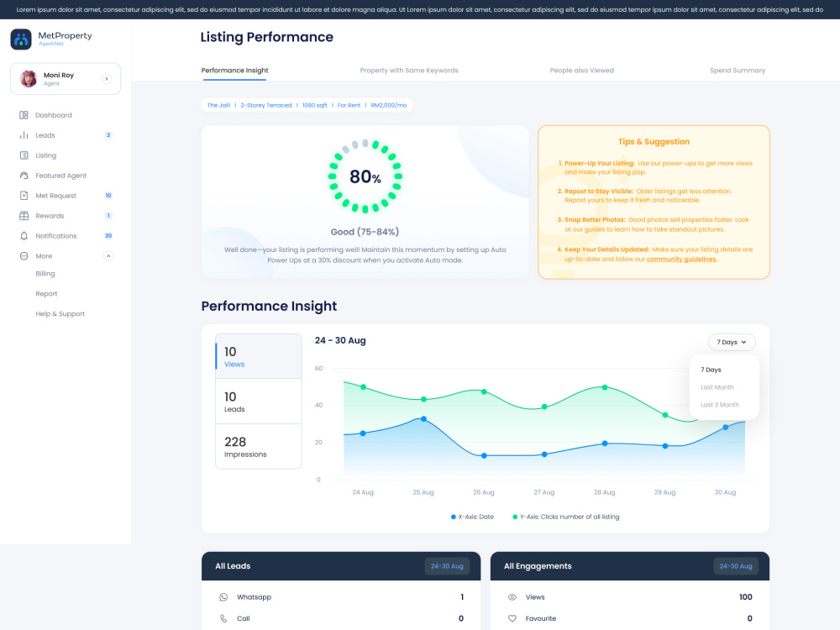Click the green data point at 28 Aug

tap(605, 387)
